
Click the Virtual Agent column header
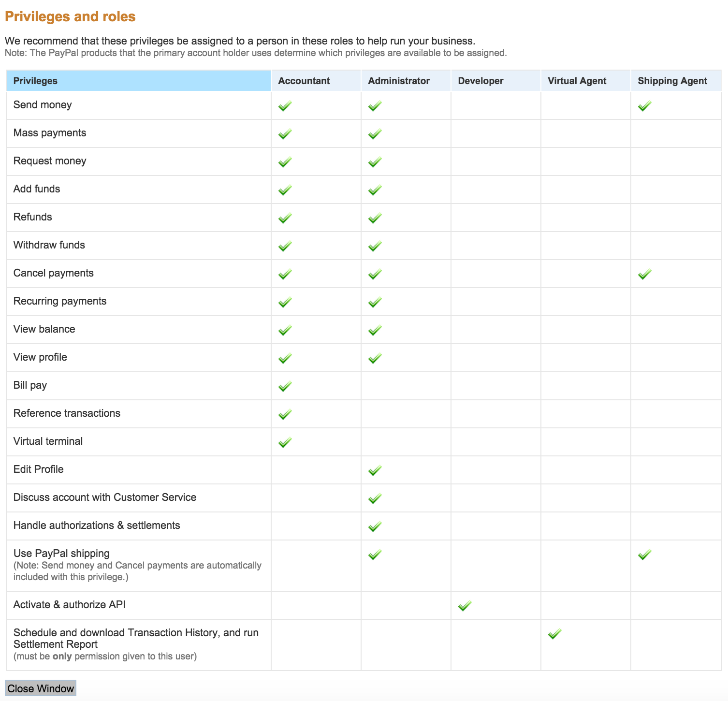point(577,81)
